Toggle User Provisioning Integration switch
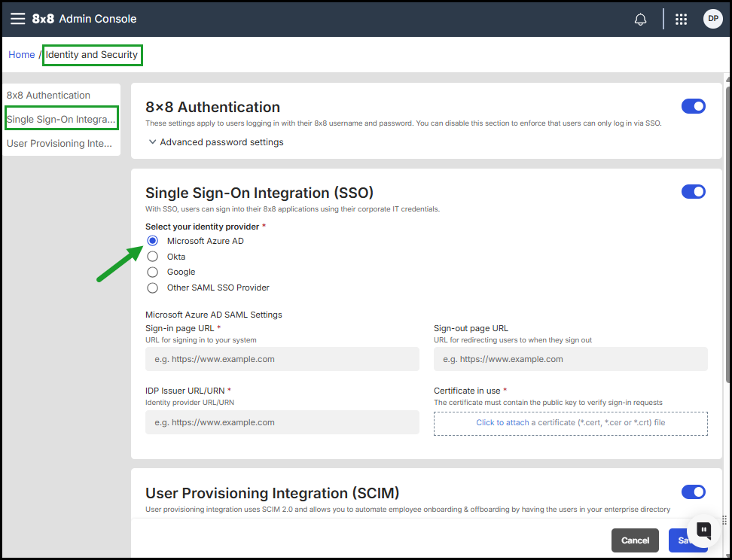The image size is (732, 560). point(693,492)
